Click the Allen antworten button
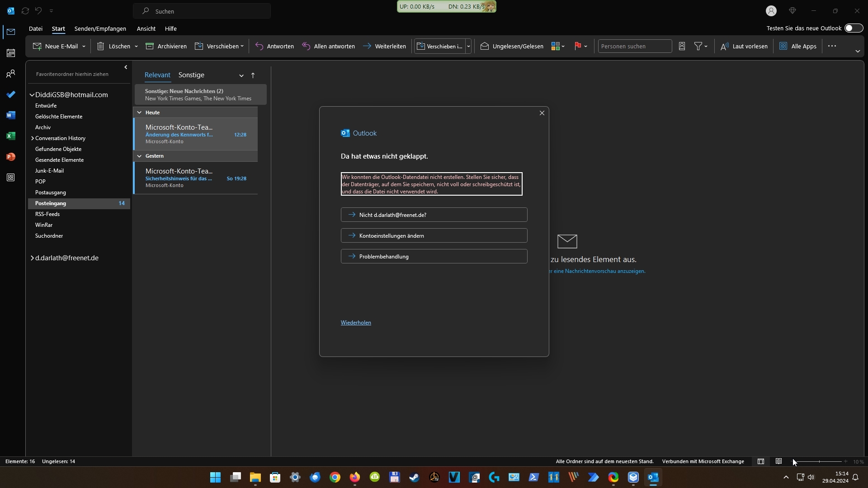Viewport: 868px width, 488px height. point(328,46)
